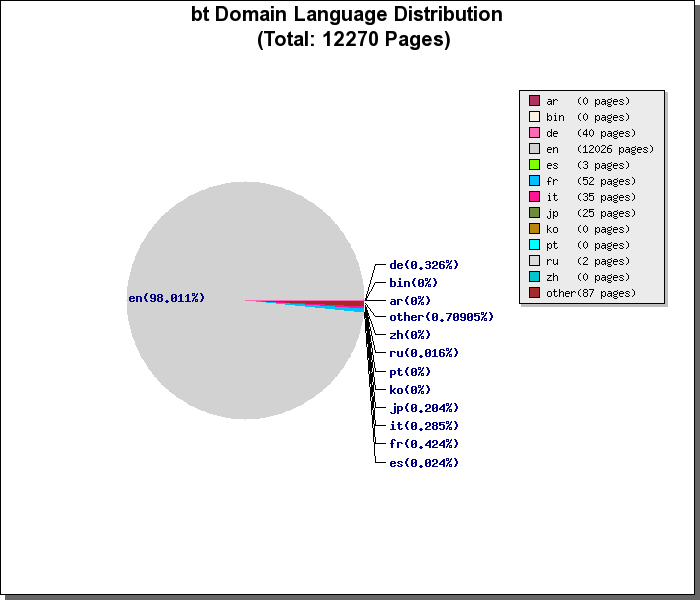Image resolution: width=700 pixels, height=600 pixels.
Task: Click legend entry 'other(87 pages)'
Action: [582, 293]
